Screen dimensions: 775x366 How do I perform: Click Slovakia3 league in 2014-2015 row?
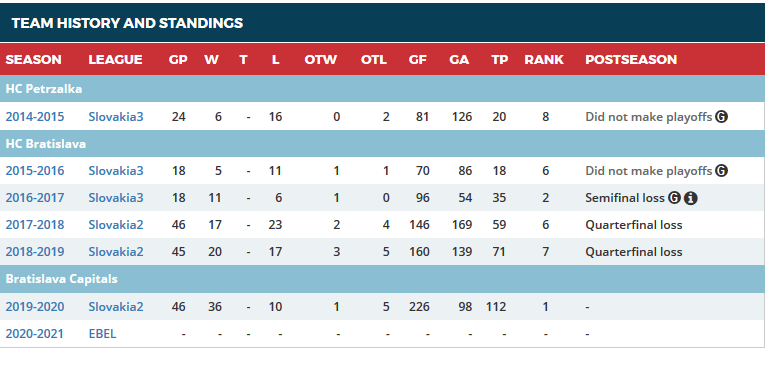[x=116, y=117]
